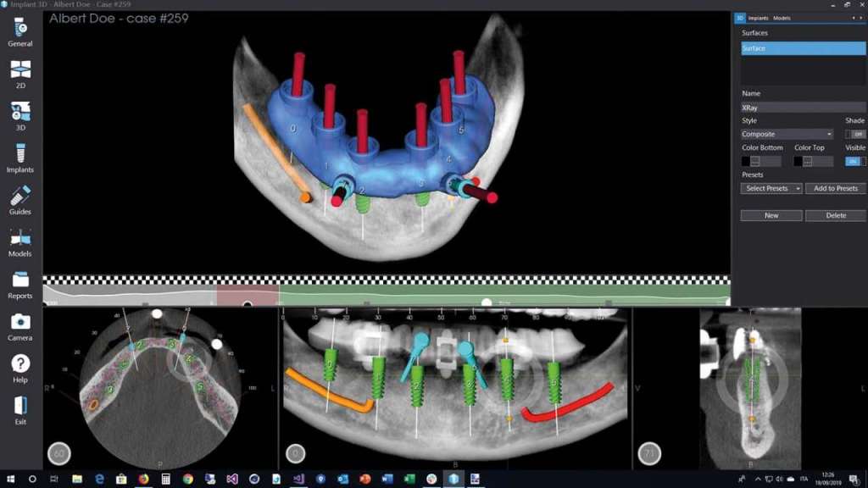868x488 pixels.
Task: Click the round 0 badge in panoramic view
Action: (296, 454)
